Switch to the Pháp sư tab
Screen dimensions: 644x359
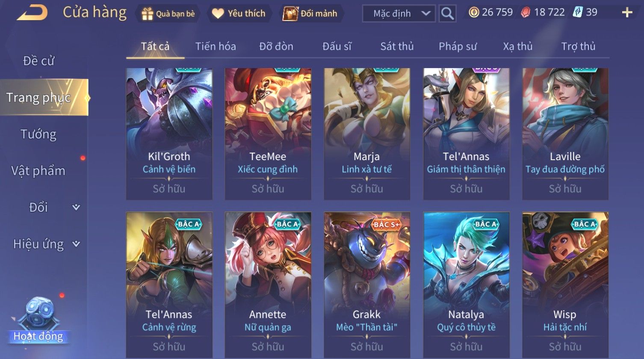458,46
